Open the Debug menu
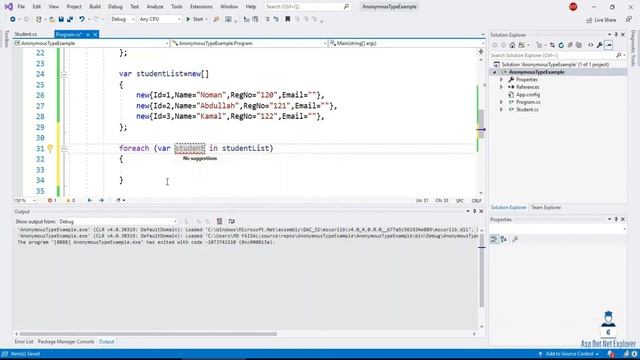This screenshot has width=640, height=360. pyautogui.click(x=115, y=7)
